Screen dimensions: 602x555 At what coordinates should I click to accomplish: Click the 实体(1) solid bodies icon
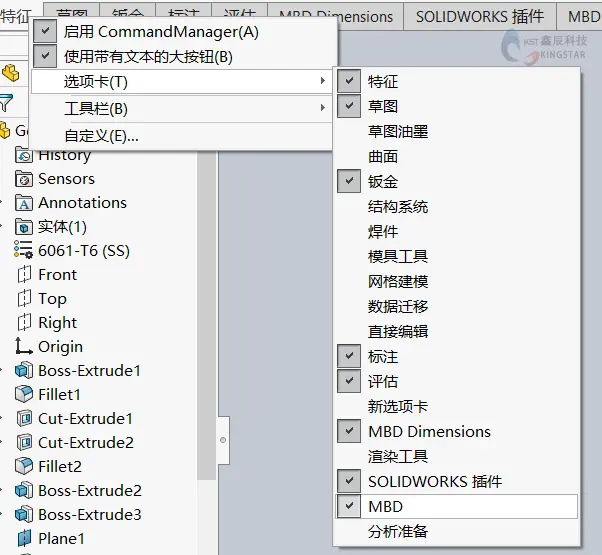point(24,226)
